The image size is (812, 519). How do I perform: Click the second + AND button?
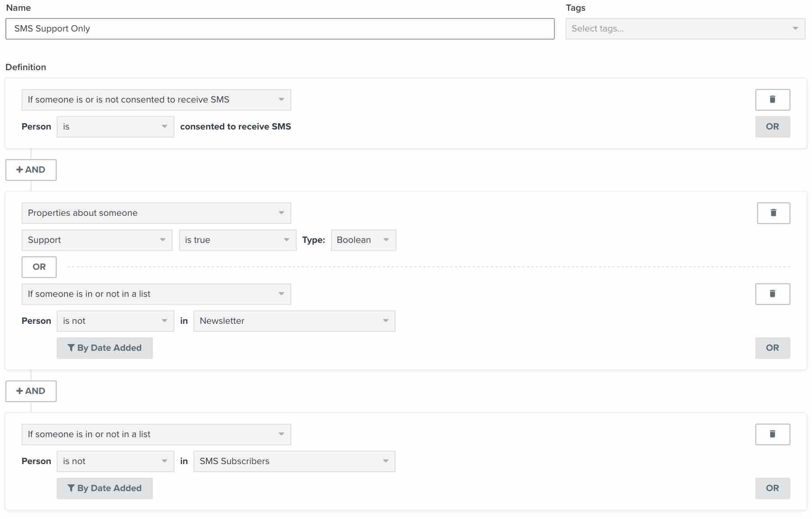pos(31,391)
